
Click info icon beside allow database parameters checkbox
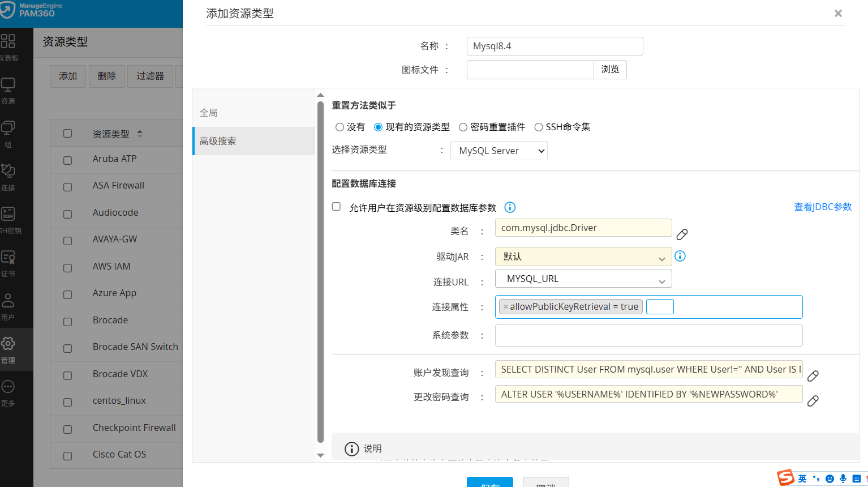click(x=510, y=207)
